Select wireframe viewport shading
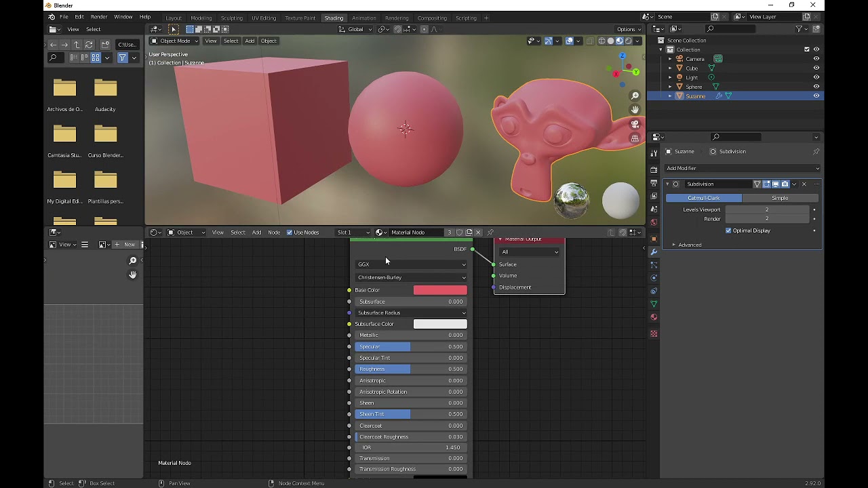The image size is (868, 488). pyautogui.click(x=601, y=41)
